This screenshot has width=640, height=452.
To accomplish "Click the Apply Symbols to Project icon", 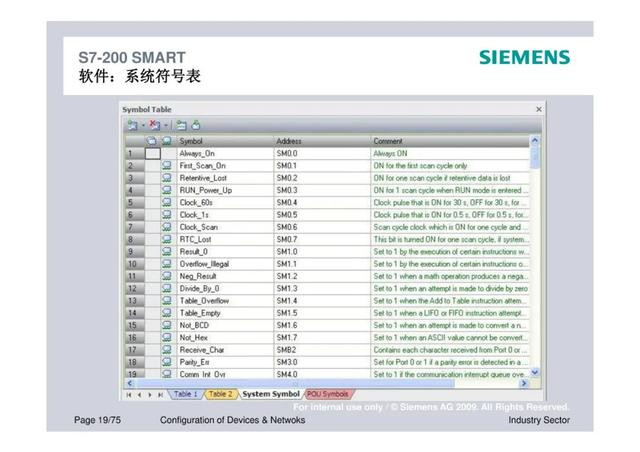I will [196, 125].
